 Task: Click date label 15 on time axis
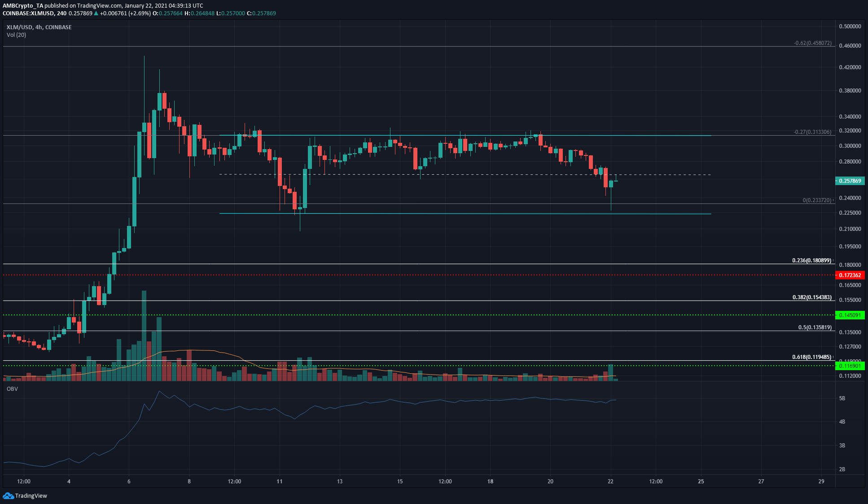click(x=400, y=482)
